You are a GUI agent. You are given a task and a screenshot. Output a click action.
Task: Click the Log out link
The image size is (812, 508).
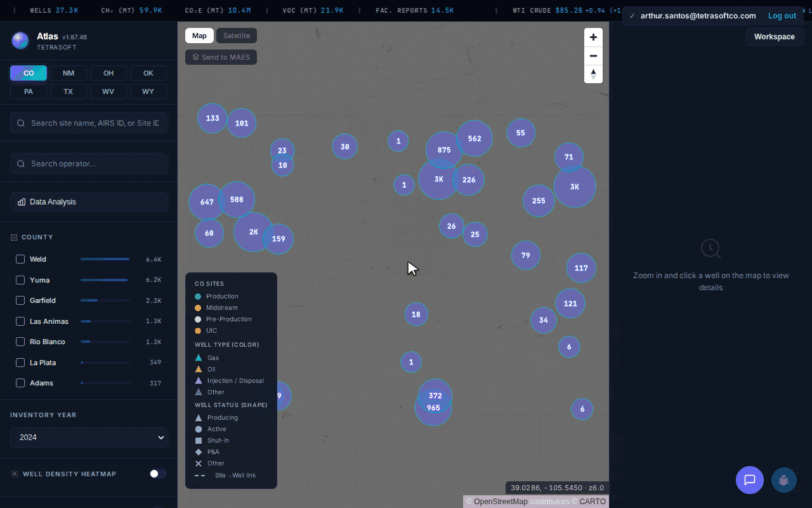(782, 16)
